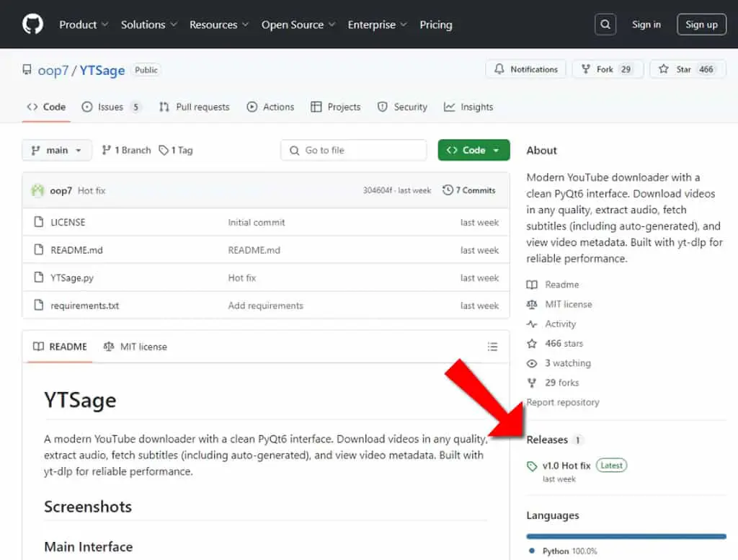Click the GitHub logo icon
This screenshot has height=560, width=738.
coord(32,24)
